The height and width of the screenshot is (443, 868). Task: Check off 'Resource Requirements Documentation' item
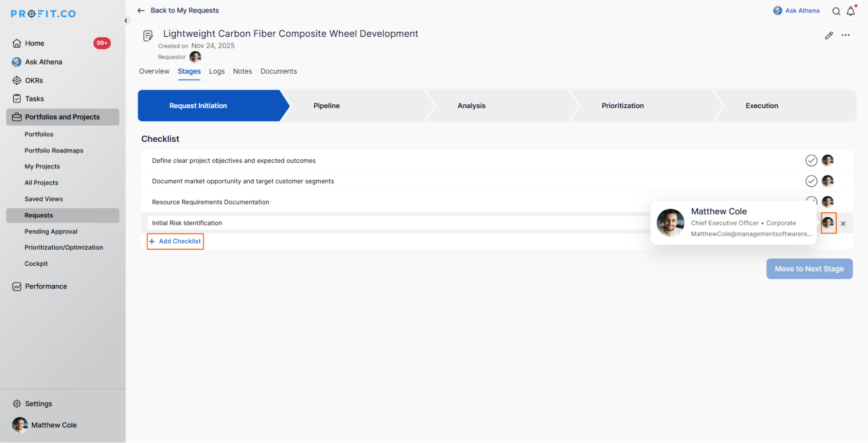tap(811, 200)
